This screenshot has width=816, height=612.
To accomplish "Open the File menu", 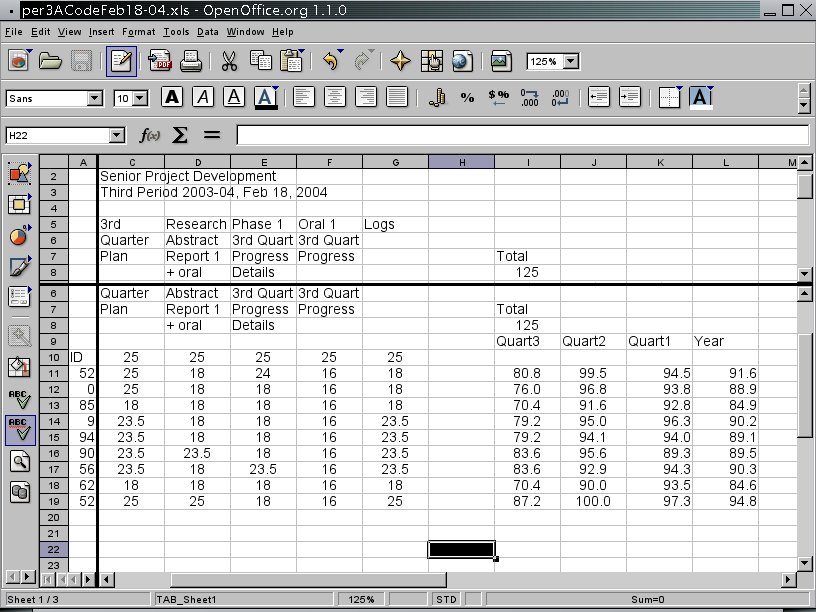I will click(14, 32).
